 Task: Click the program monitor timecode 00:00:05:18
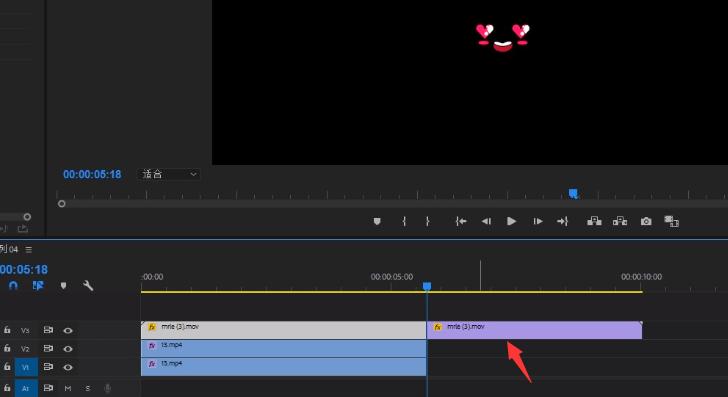92,174
